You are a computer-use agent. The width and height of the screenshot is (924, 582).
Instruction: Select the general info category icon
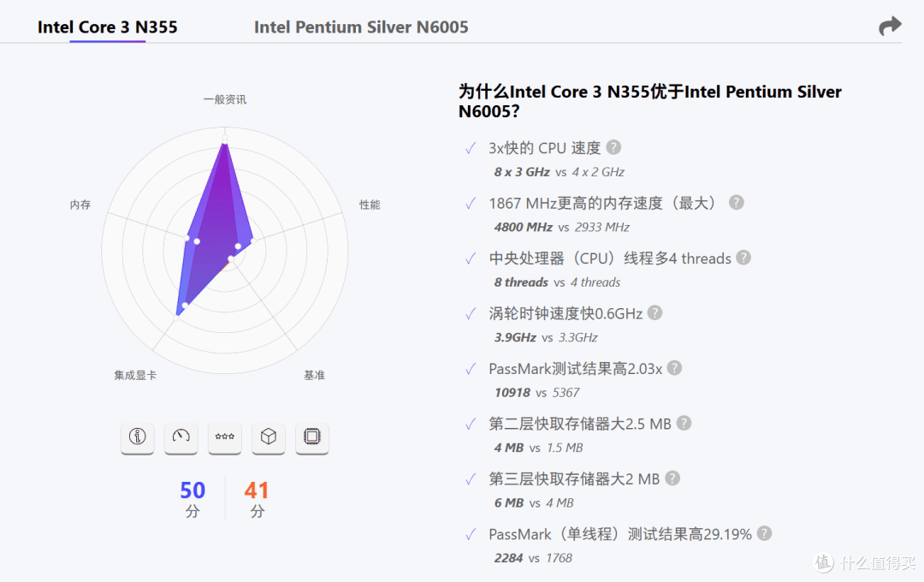137,437
